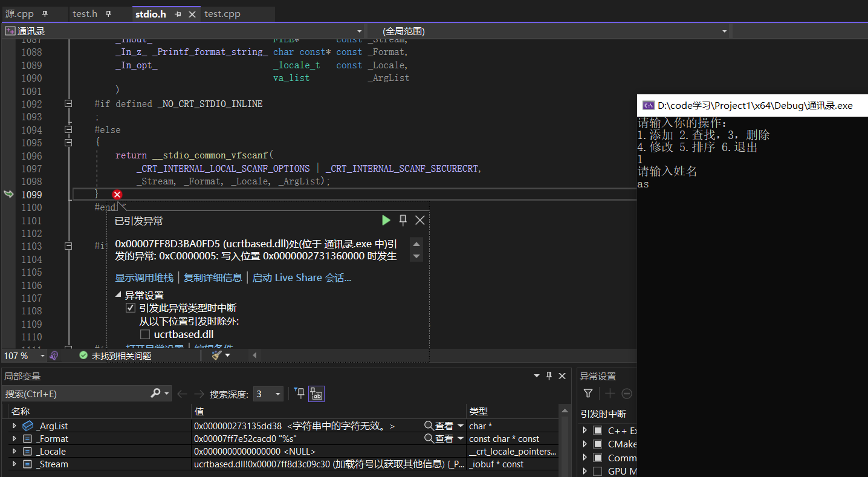The width and height of the screenshot is (868, 477).
Task: Click the red exception error icon on line 1099
Action: (117, 194)
